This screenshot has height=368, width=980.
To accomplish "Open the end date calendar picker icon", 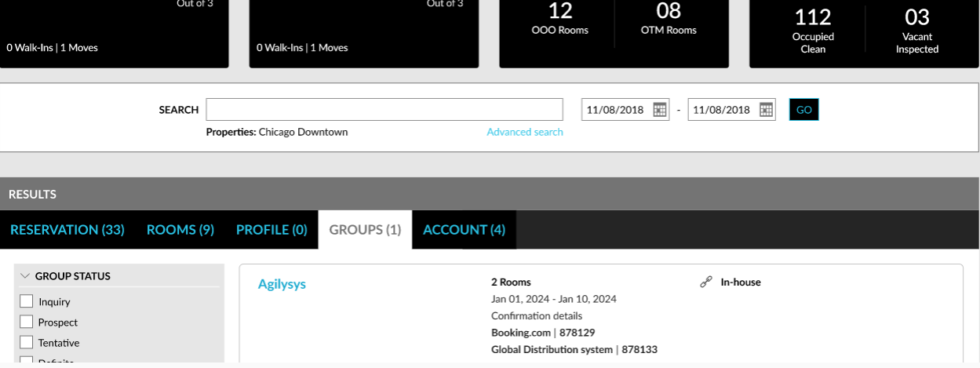I will pos(767,110).
